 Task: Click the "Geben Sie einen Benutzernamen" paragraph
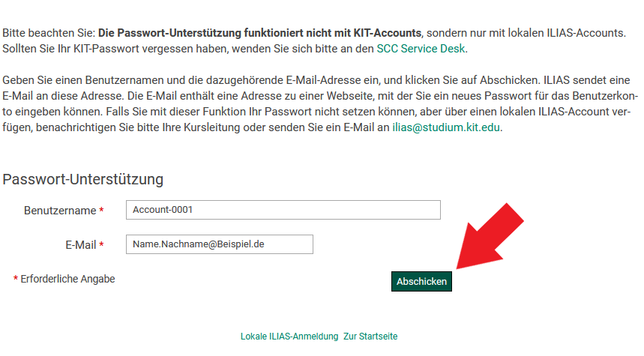click(150, 80)
